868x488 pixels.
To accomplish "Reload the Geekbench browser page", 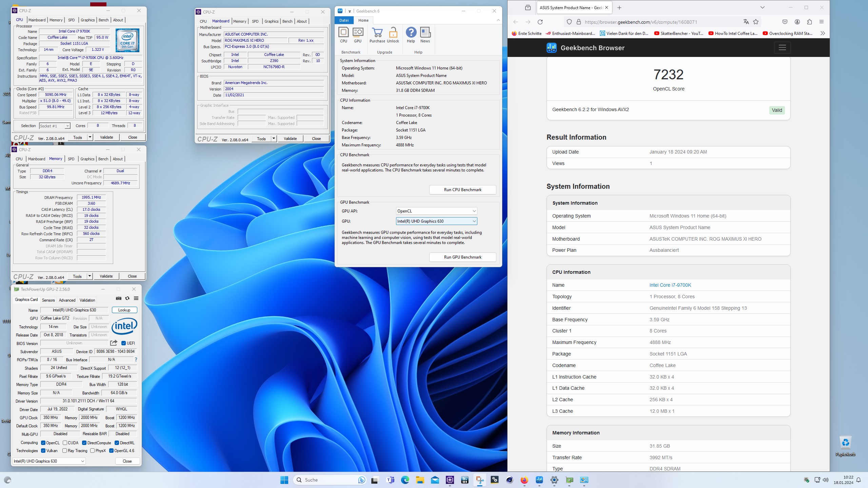I will pyautogui.click(x=540, y=22).
